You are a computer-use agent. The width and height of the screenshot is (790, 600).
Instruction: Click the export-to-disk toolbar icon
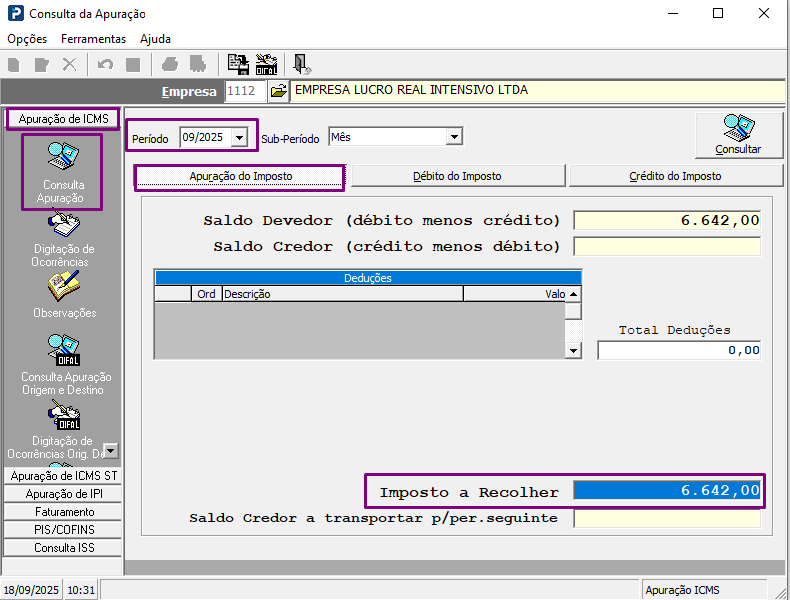point(238,64)
